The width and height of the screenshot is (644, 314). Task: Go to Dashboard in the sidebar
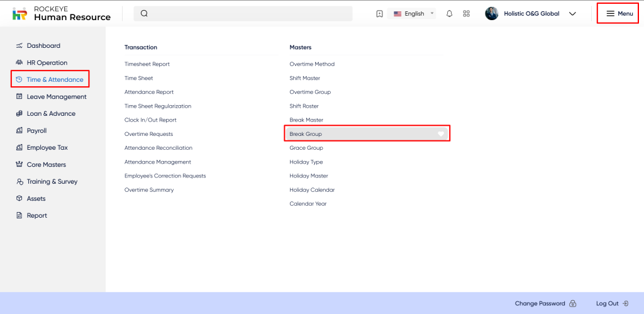coord(43,46)
